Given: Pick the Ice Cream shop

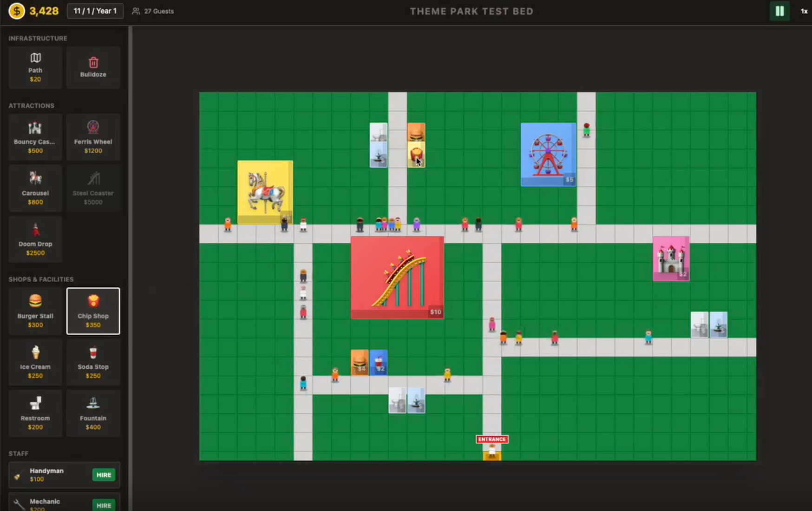Looking at the screenshot, I should coord(35,362).
